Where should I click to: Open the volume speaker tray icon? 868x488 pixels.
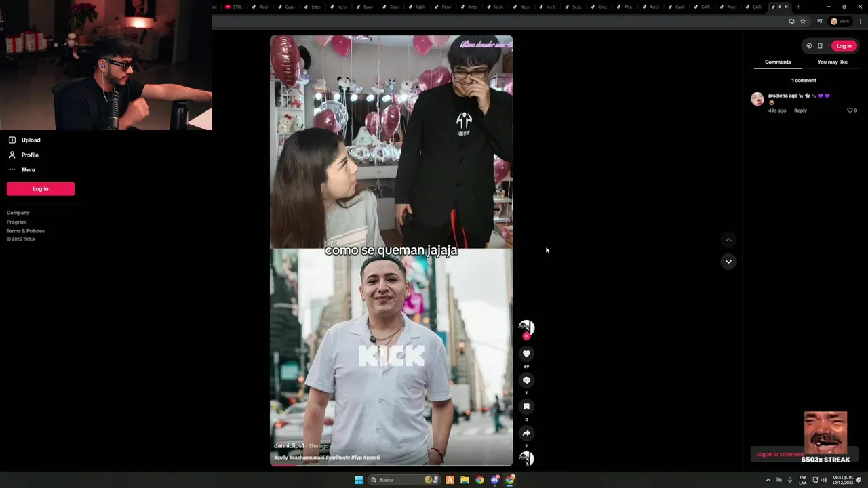[x=824, y=480]
